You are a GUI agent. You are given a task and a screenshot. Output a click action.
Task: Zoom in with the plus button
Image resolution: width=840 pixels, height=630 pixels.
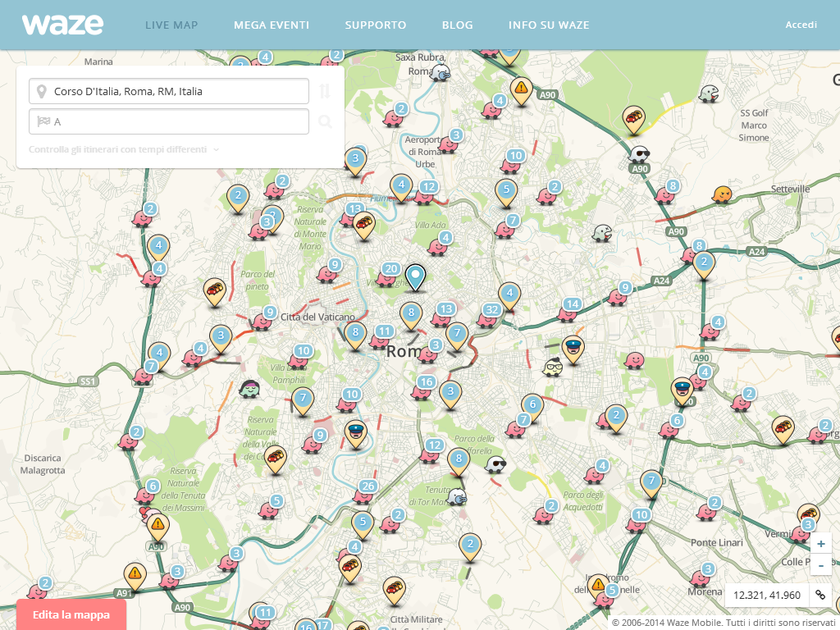tap(820, 544)
